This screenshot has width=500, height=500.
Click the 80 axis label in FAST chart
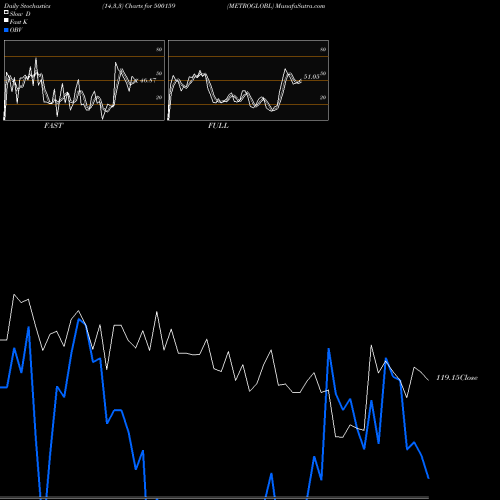[x=159, y=49]
